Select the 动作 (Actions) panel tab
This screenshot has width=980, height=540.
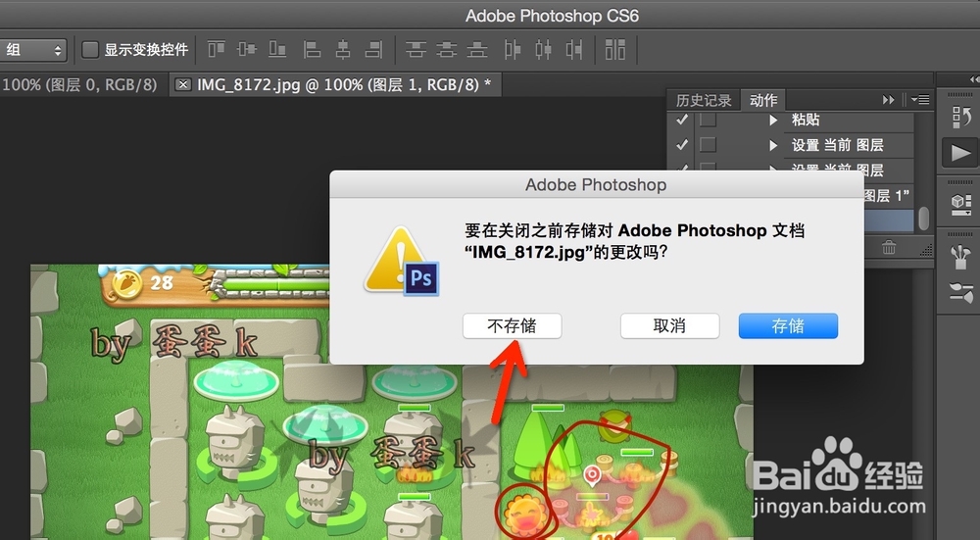(x=763, y=100)
